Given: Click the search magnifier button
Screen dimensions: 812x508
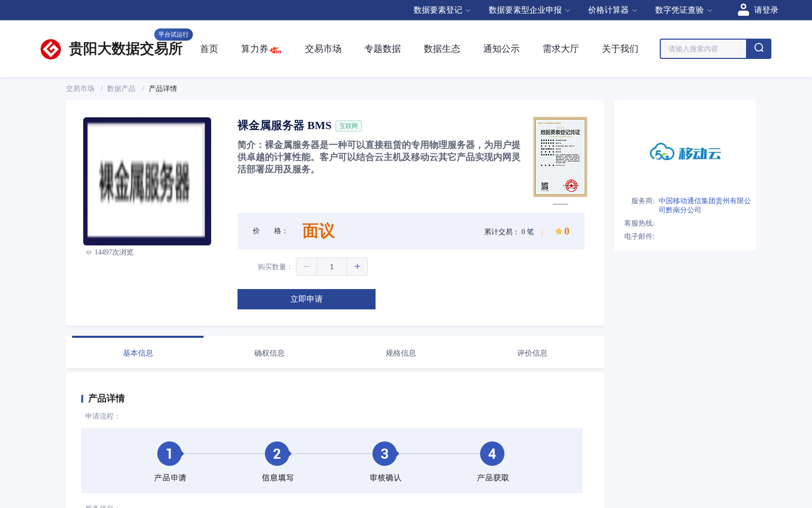Looking at the screenshot, I should pos(759,49).
